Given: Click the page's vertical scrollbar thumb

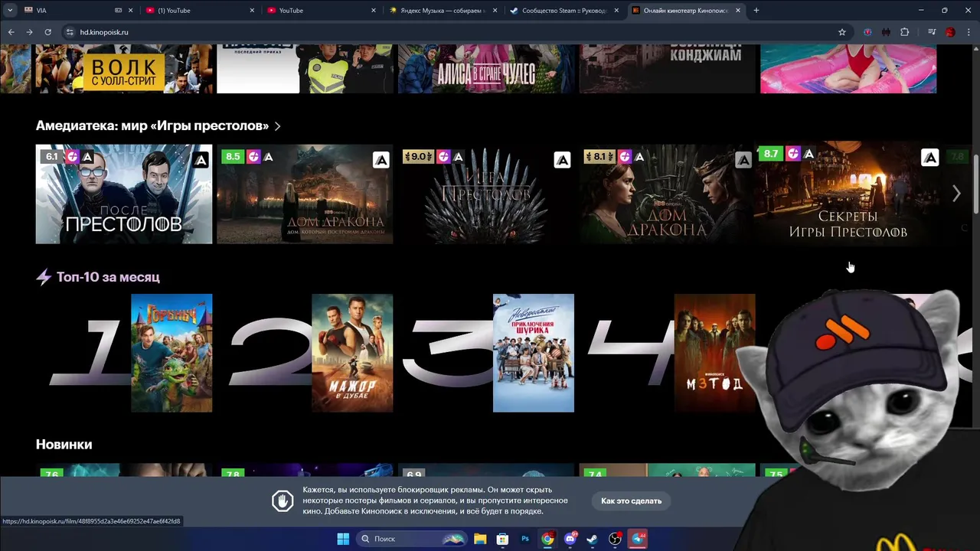Looking at the screenshot, I should [975, 184].
